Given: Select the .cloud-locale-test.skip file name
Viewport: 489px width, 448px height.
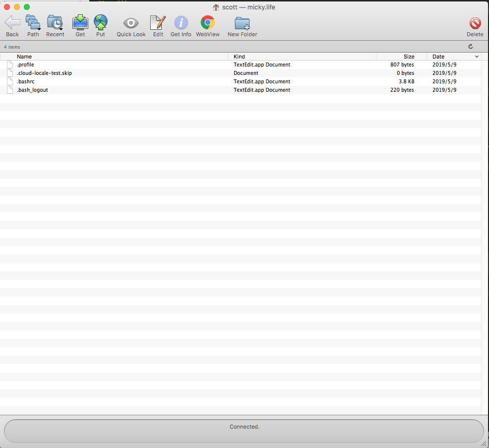Looking at the screenshot, I should click(44, 73).
